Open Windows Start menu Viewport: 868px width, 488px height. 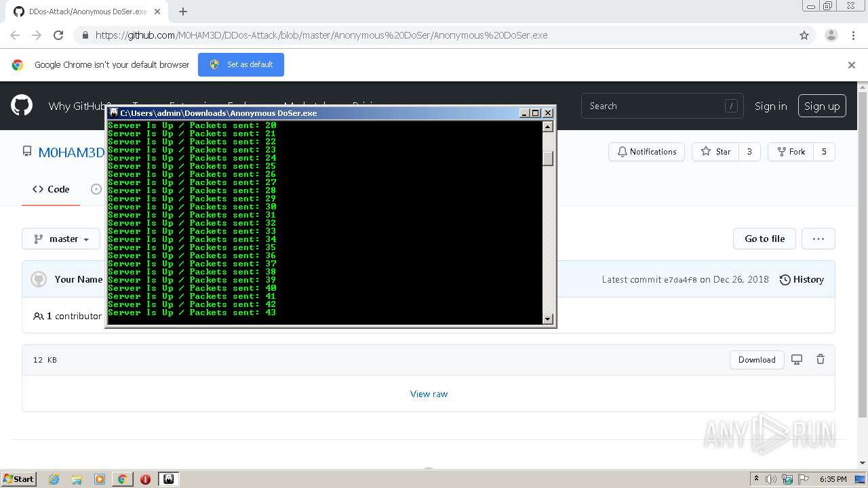tap(18, 479)
